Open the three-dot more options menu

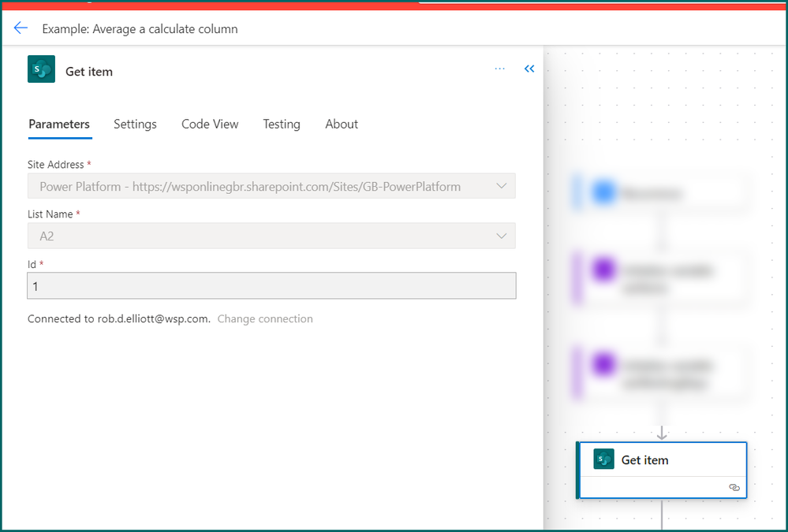pyautogui.click(x=499, y=69)
